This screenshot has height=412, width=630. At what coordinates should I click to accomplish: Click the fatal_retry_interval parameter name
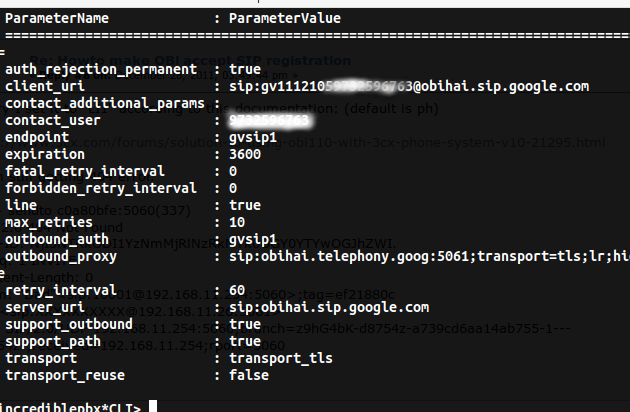pyautogui.click(x=85, y=172)
